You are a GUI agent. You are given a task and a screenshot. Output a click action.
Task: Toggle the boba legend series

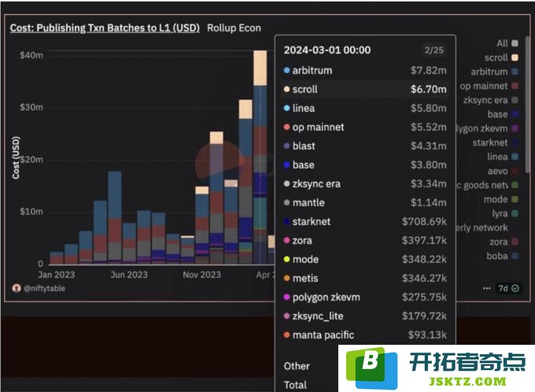click(503, 256)
